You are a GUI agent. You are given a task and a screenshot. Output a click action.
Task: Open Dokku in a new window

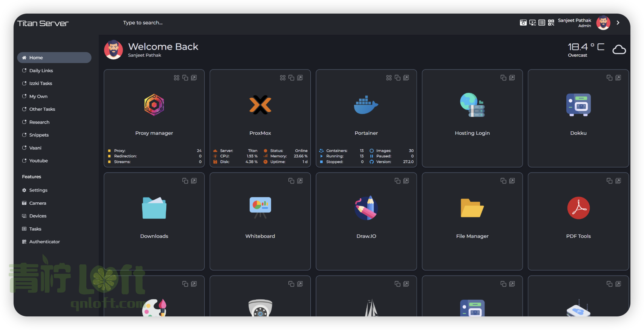[x=618, y=78]
